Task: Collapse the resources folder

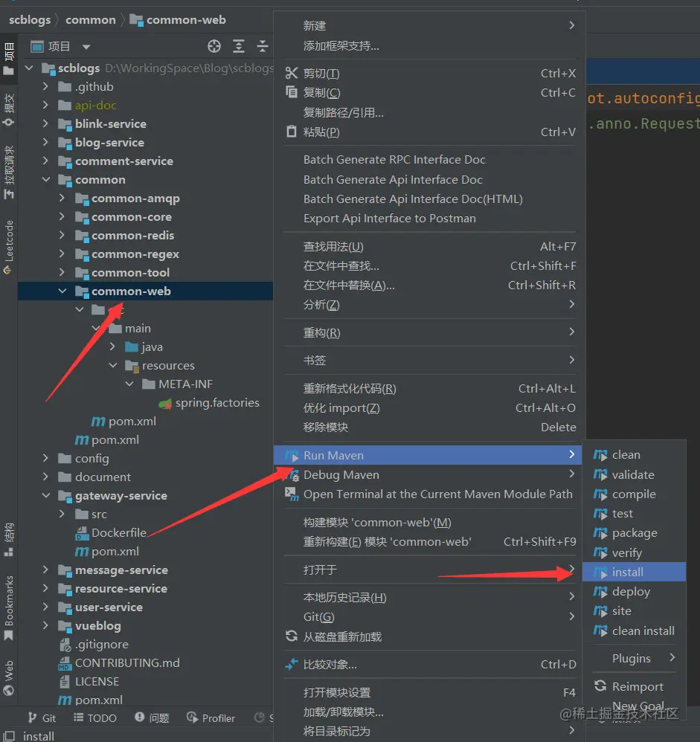Action: (113, 365)
